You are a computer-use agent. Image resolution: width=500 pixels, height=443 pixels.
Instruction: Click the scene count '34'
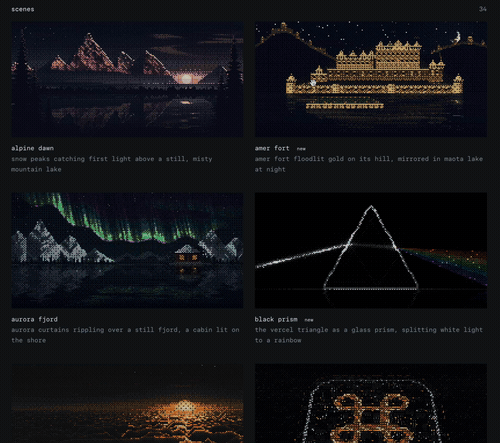[x=483, y=9]
